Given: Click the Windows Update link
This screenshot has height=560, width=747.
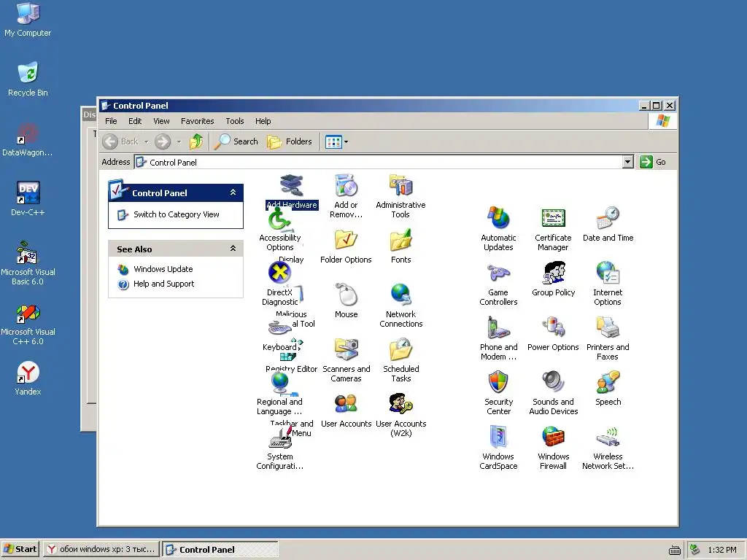Looking at the screenshot, I should (x=163, y=269).
